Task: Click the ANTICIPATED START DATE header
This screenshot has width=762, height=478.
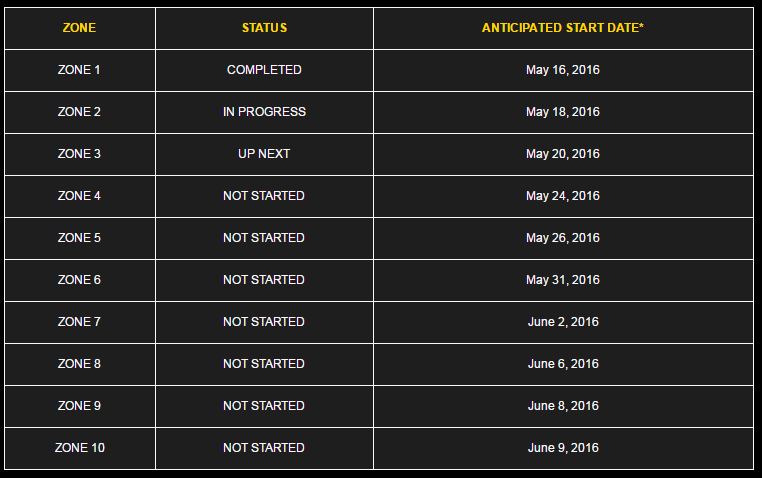Action: click(x=563, y=28)
